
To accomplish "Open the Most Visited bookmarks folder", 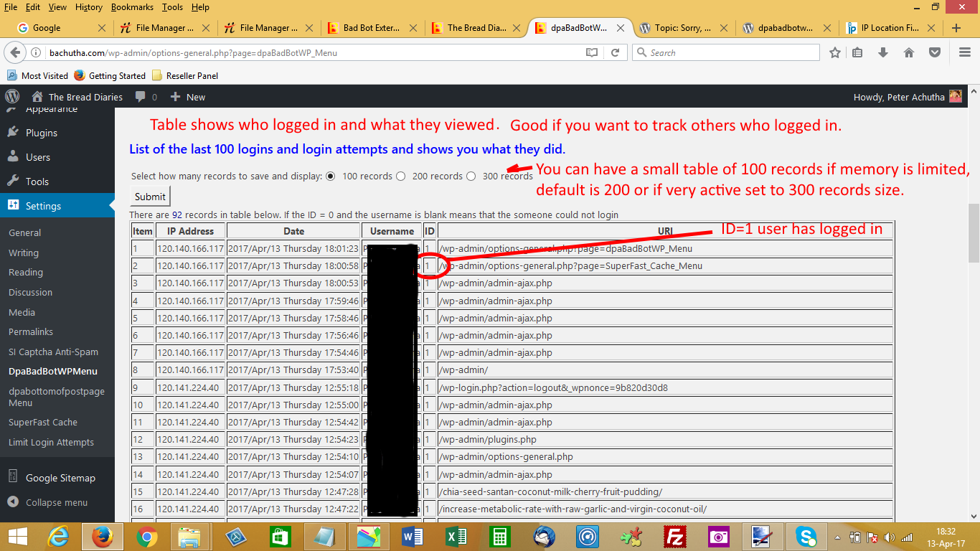I will pos(38,75).
